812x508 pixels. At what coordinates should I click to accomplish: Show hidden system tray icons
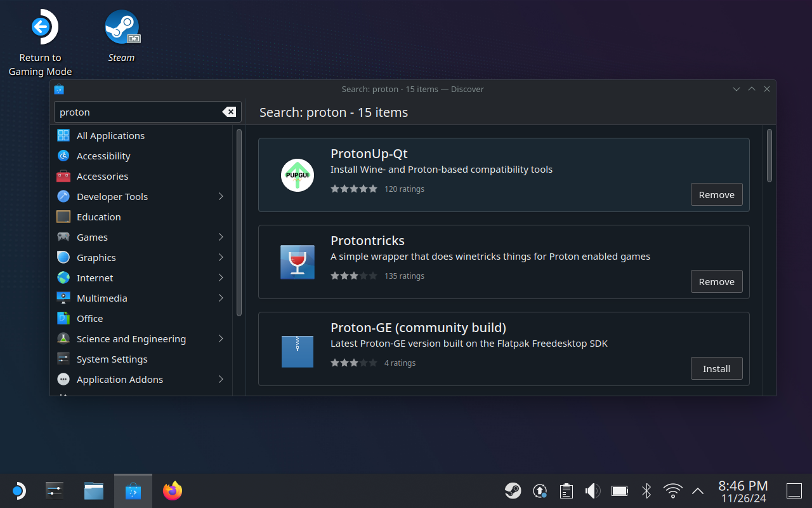tap(698, 490)
